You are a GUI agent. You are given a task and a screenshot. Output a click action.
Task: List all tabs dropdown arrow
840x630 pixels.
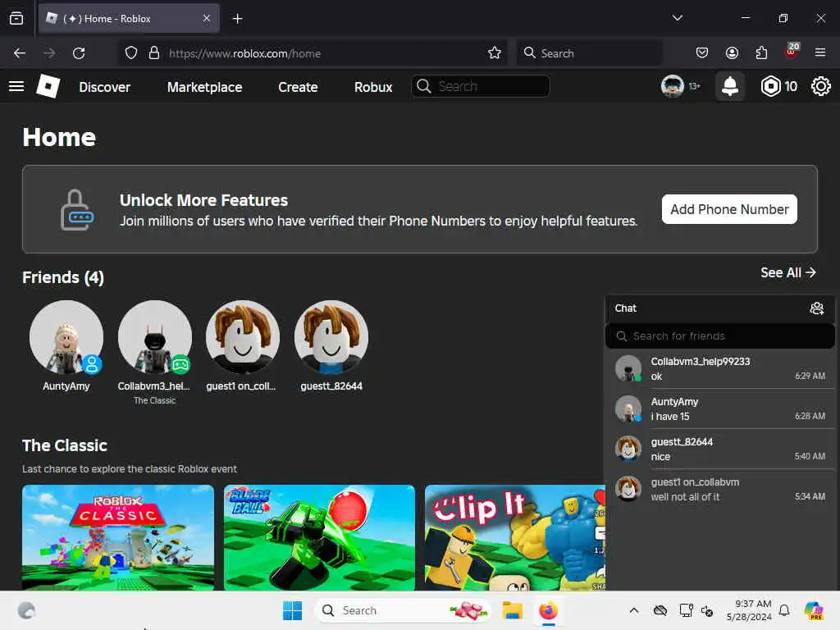[677, 18]
